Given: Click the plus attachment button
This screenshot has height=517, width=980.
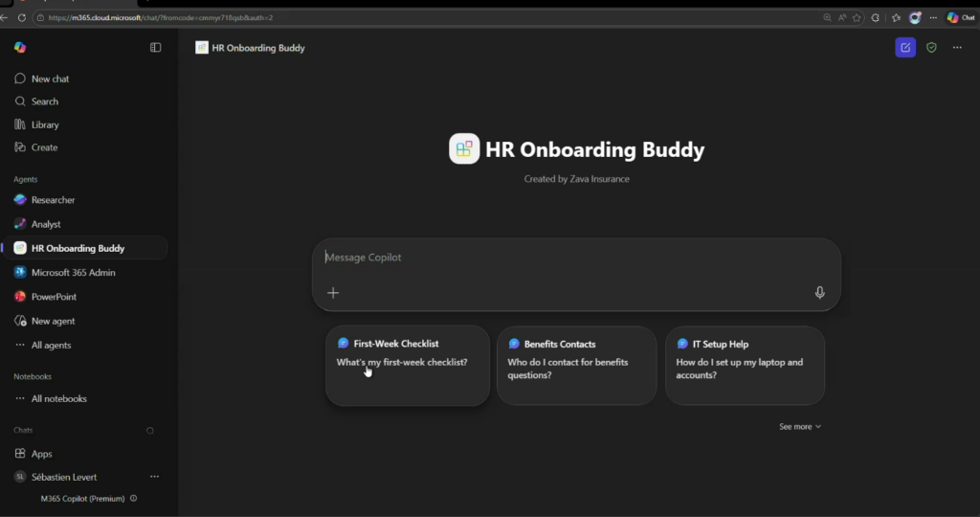Looking at the screenshot, I should 333,293.
